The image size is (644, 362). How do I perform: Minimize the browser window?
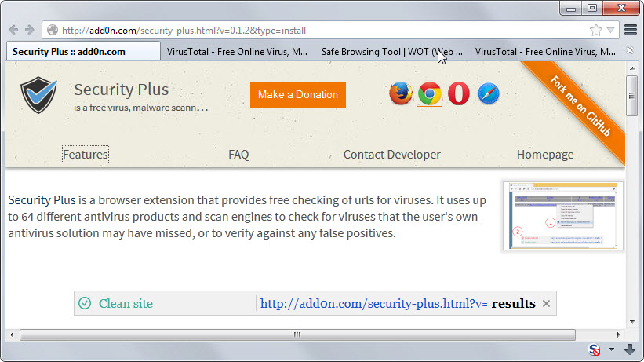click(x=571, y=8)
